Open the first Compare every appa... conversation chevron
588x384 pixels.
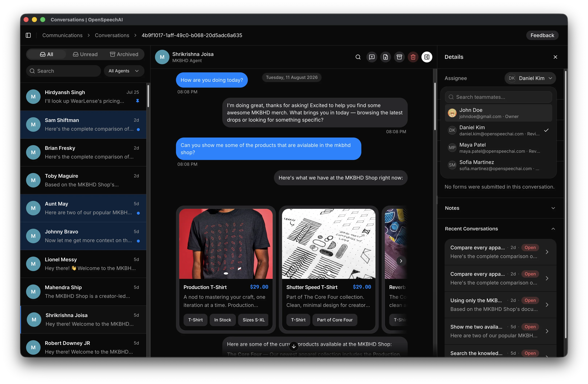click(x=547, y=252)
